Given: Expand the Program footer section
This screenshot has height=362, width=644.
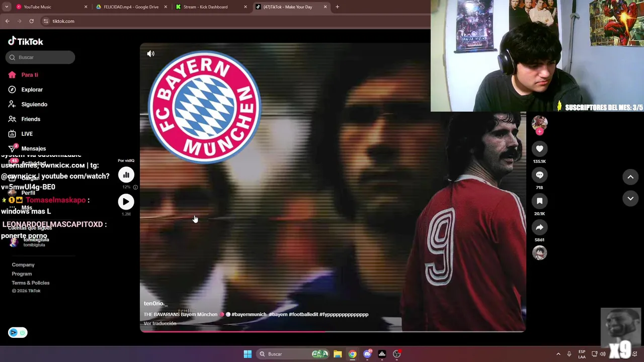Looking at the screenshot, I should click(22, 274).
